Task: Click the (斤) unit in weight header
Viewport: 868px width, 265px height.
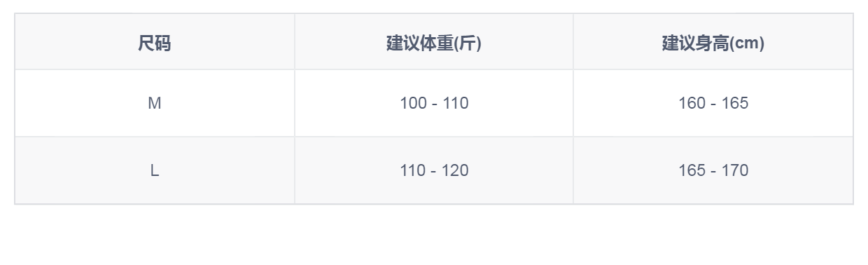Action: click(x=468, y=43)
